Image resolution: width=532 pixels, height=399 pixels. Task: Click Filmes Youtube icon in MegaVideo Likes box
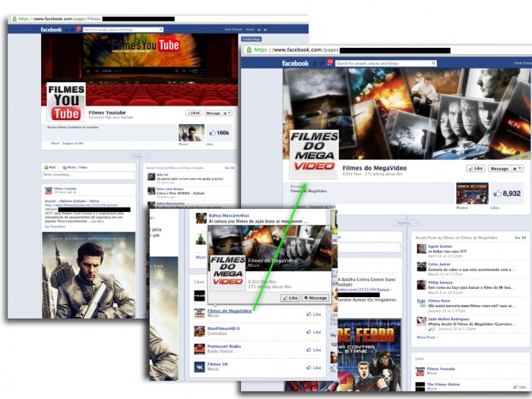pyautogui.click(x=420, y=371)
